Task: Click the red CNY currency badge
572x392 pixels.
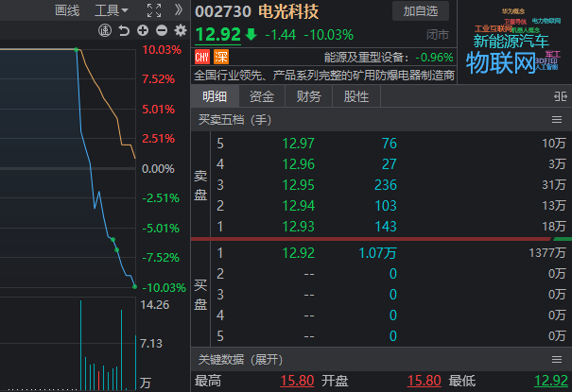Action: coord(202,57)
